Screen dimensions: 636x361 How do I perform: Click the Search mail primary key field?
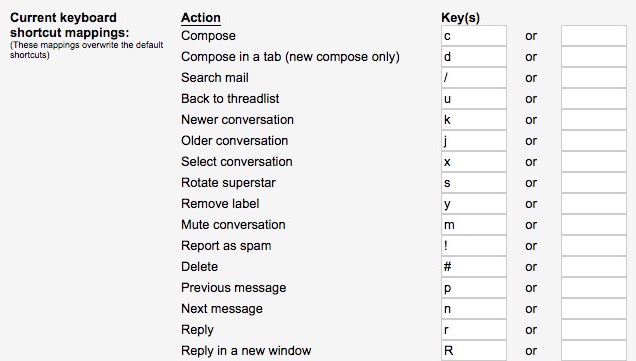[x=474, y=78]
